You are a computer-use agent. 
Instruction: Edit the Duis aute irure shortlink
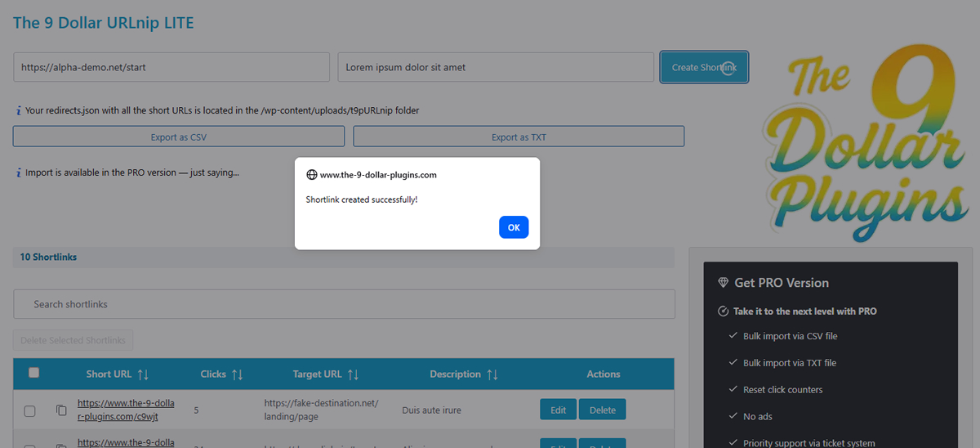point(559,410)
